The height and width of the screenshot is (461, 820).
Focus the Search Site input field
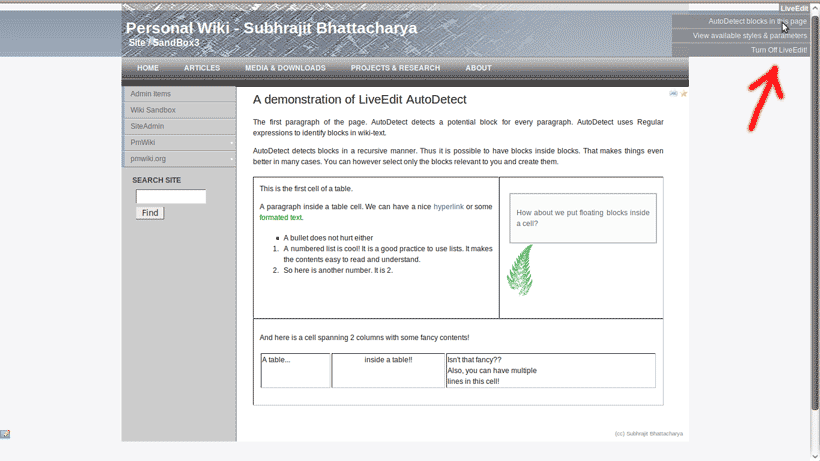(x=171, y=197)
